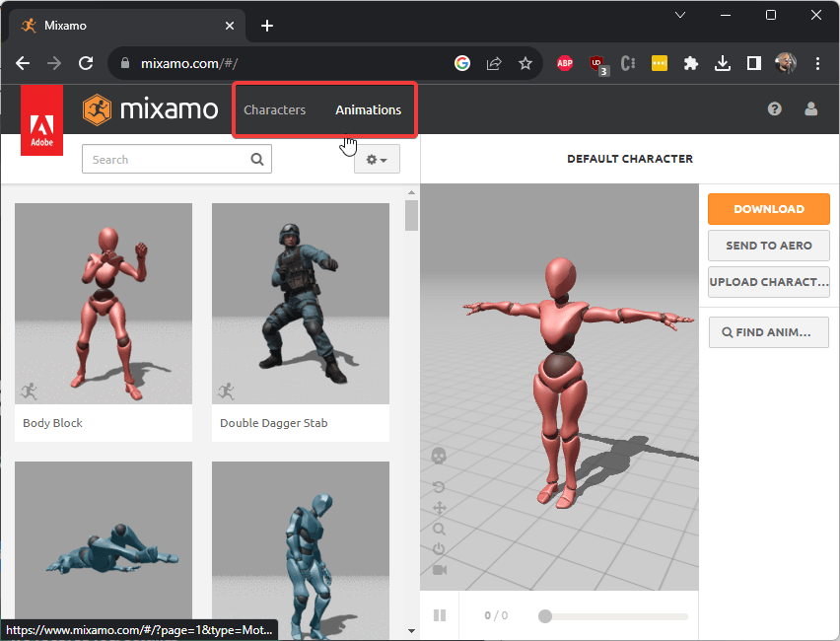Open the Characters tab
The height and width of the screenshot is (641, 840).
274,109
